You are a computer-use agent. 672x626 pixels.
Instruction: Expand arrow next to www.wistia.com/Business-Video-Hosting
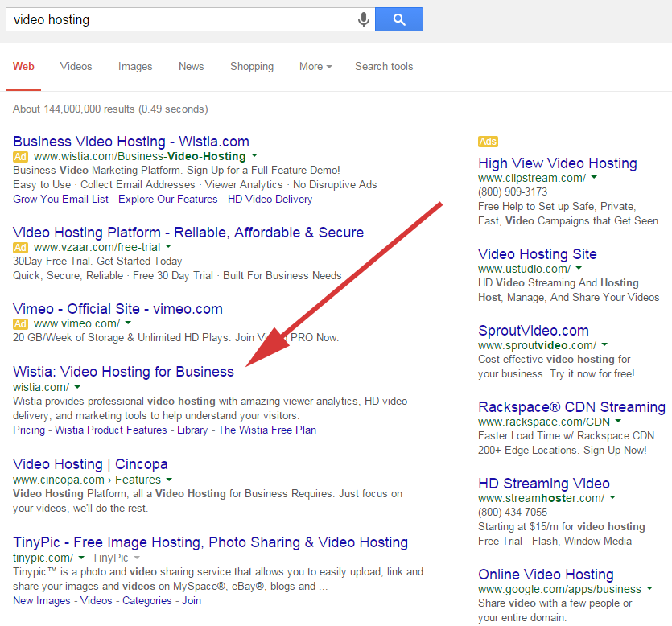coord(254,155)
